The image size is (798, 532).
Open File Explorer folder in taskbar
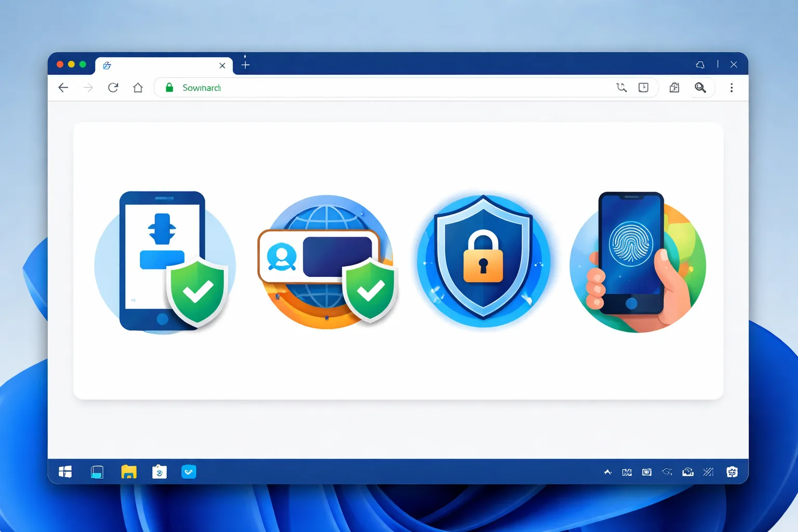pos(129,472)
